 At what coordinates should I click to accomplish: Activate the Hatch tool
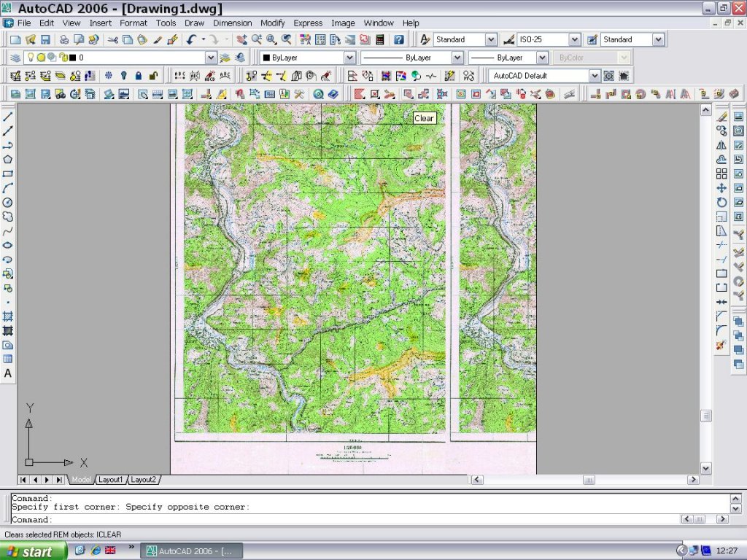8,316
